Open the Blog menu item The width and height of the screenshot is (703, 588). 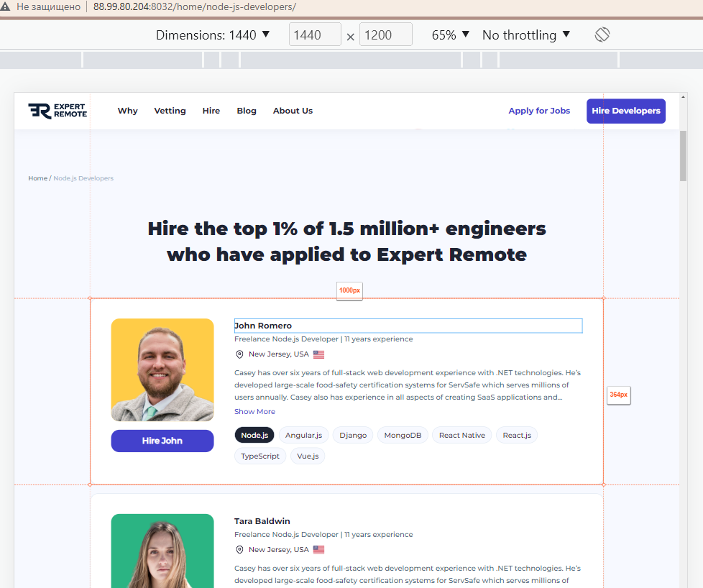[x=247, y=111]
